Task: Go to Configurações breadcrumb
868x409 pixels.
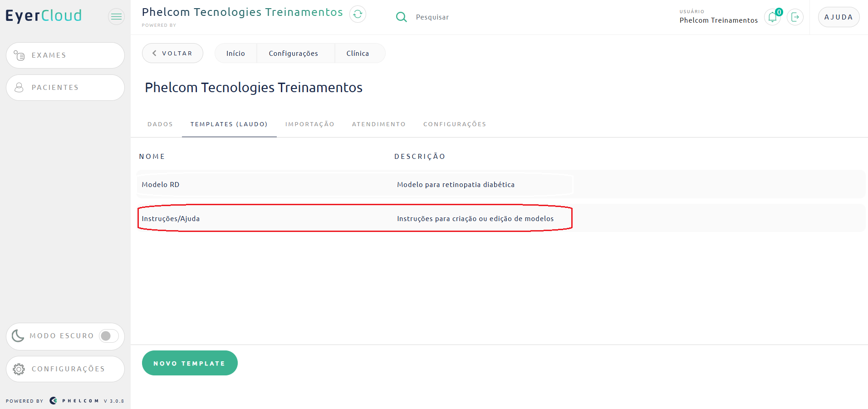Action: tap(293, 54)
